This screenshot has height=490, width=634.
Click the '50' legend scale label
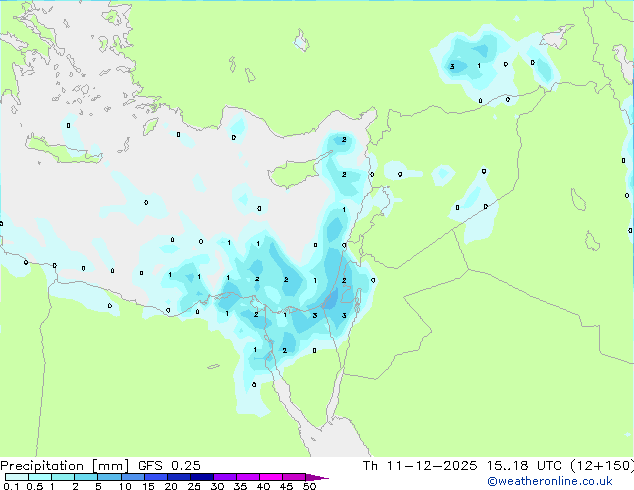(x=309, y=486)
